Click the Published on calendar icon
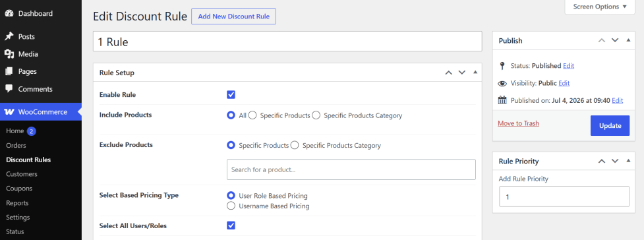The height and width of the screenshot is (240, 644). (502, 100)
